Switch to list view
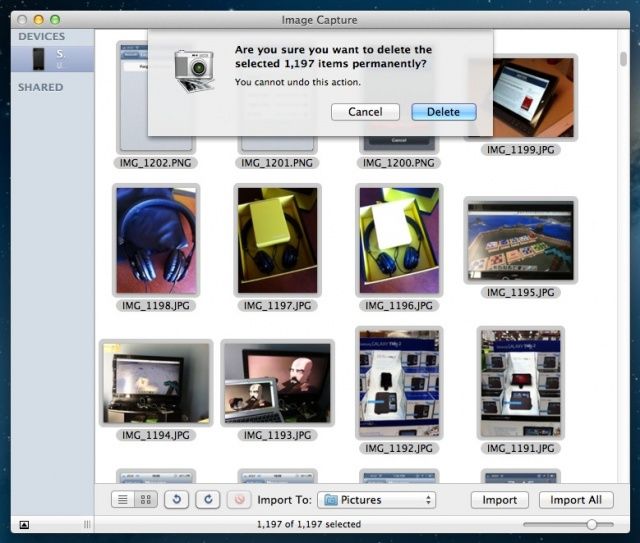Image resolution: width=640 pixels, height=543 pixels. coord(122,500)
